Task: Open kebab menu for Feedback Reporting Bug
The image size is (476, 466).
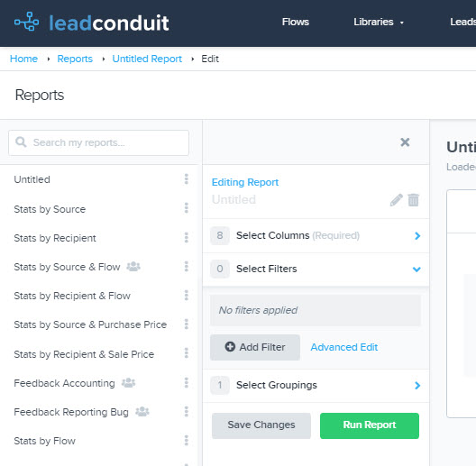Action: [187, 411]
